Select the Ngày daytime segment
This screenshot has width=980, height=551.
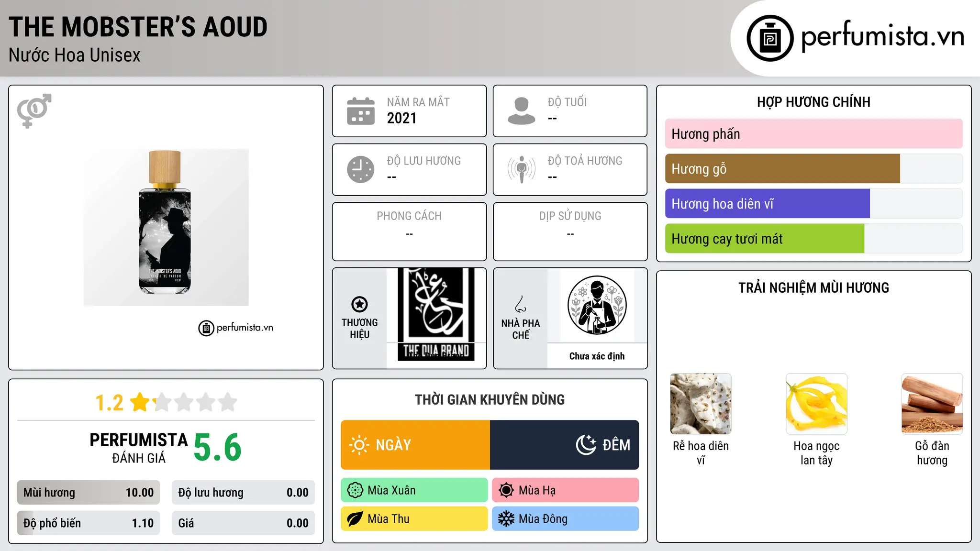415,445
